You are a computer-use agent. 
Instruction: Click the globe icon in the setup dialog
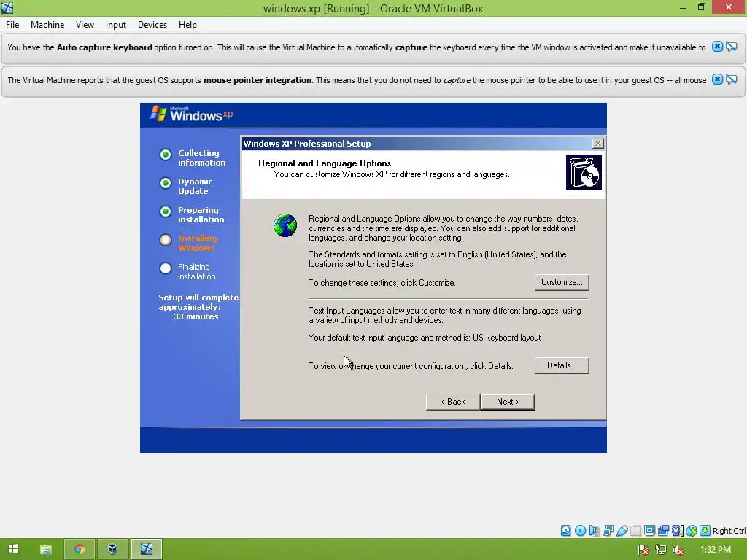coord(285,225)
